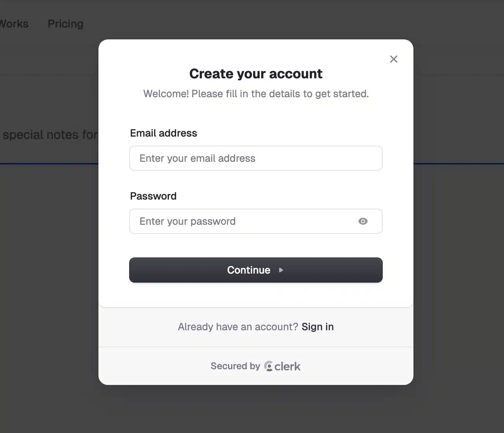The image size is (504, 433).
Task: Click the Create your account heading
Action: 256,74
